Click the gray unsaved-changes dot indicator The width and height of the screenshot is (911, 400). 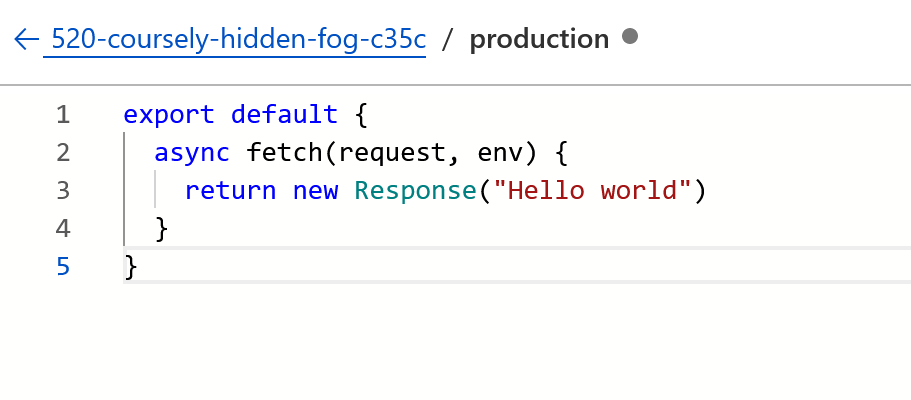(630, 37)
